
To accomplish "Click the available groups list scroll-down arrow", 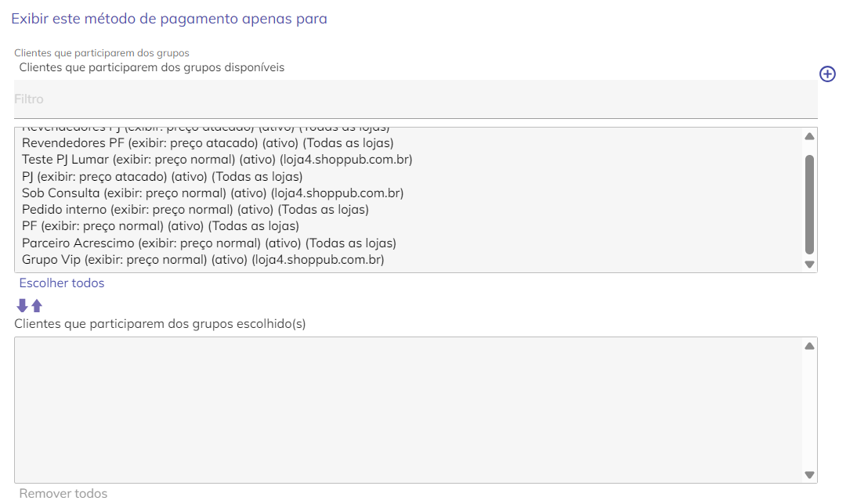I will [x=809, y=265].
